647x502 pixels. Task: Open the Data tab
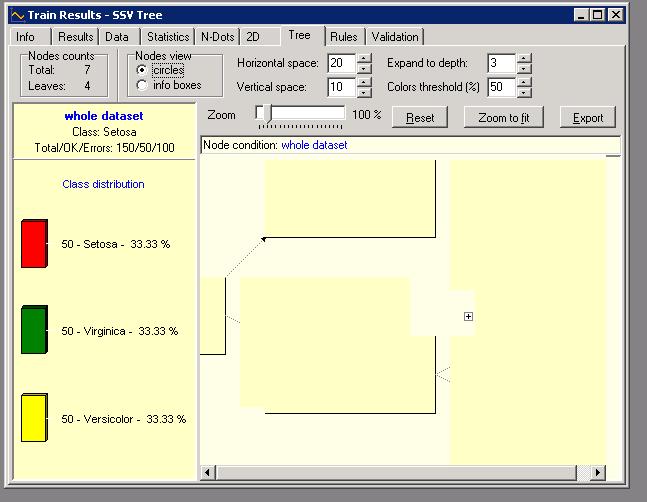[117, 37]
